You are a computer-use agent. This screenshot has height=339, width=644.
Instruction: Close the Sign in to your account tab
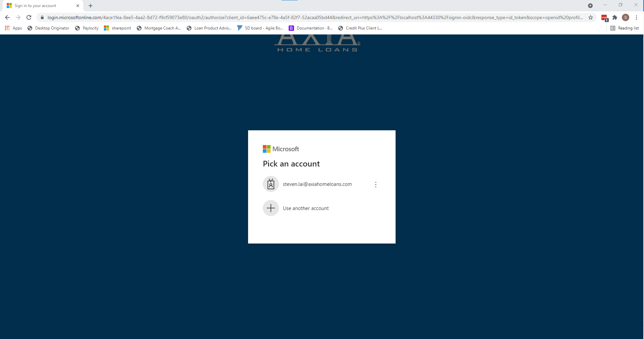78,6
